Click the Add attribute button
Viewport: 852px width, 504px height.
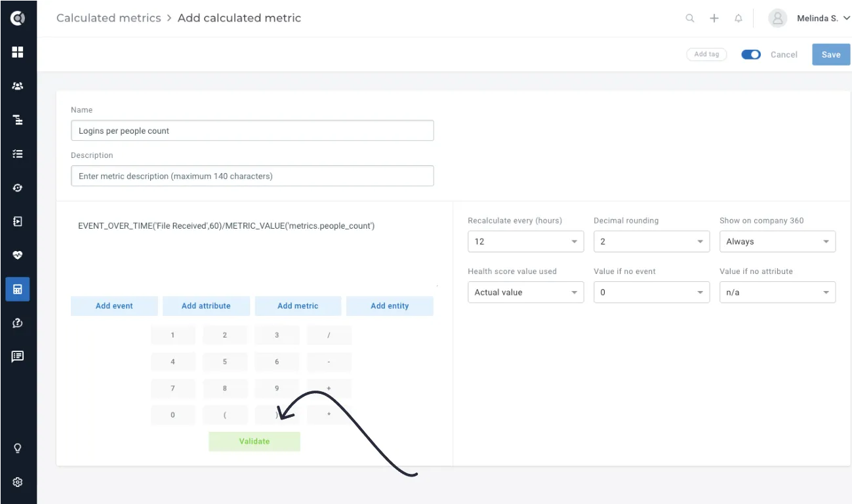[x=206, y=306]
